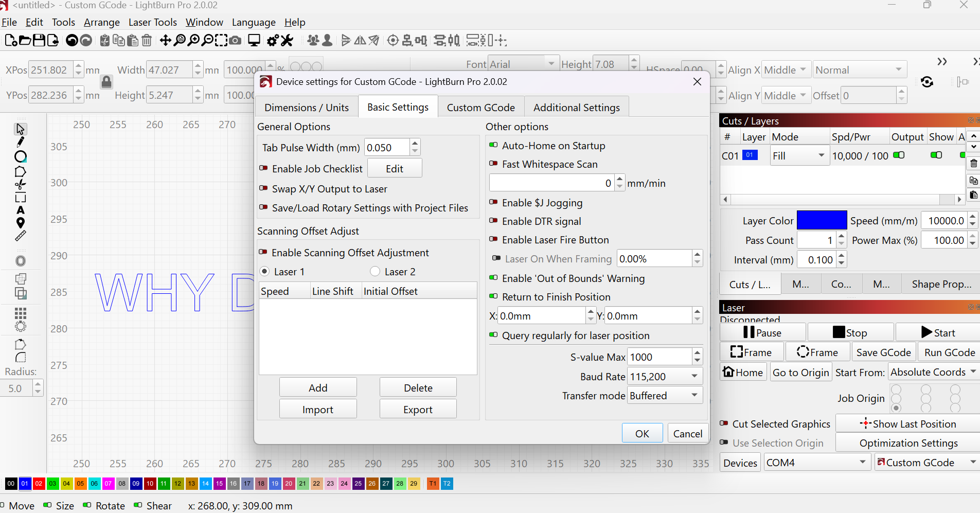Click Add scanning offset button
Image resolution: width=980 pixels, height=513 pixels.
pos(318,387)
